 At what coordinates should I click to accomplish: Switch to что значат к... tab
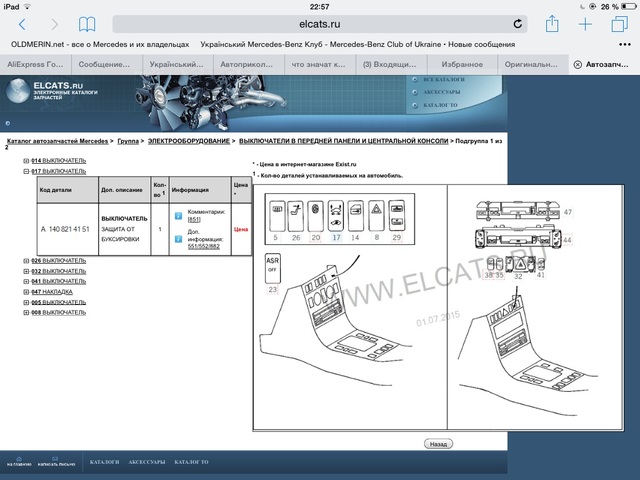coord(320,64)
